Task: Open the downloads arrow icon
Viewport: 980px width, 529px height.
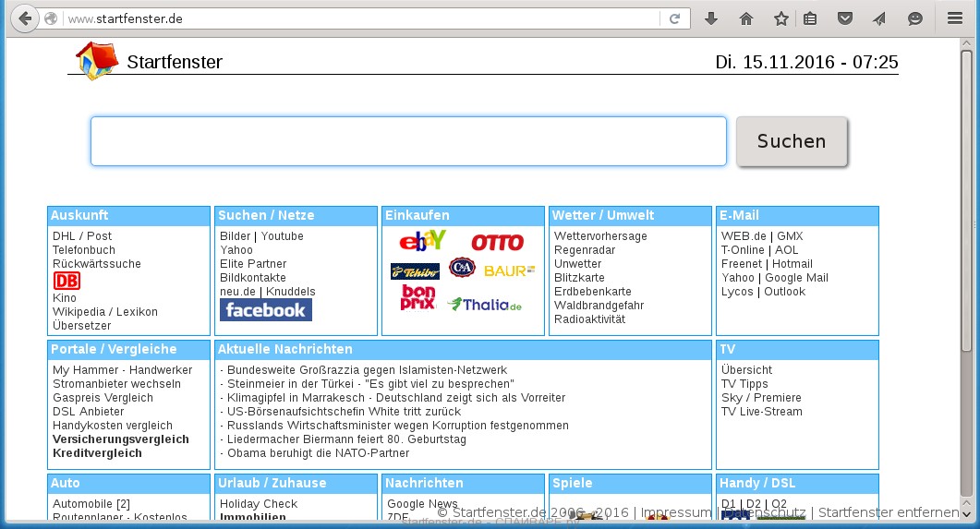Action: pyautogui.click(x=710, y=18)
